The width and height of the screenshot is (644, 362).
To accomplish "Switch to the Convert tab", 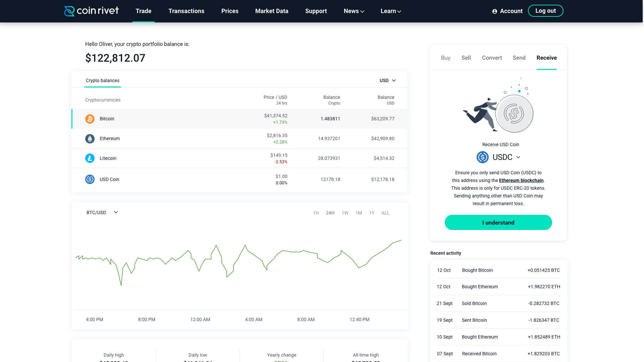I will (x=492, y=58).
